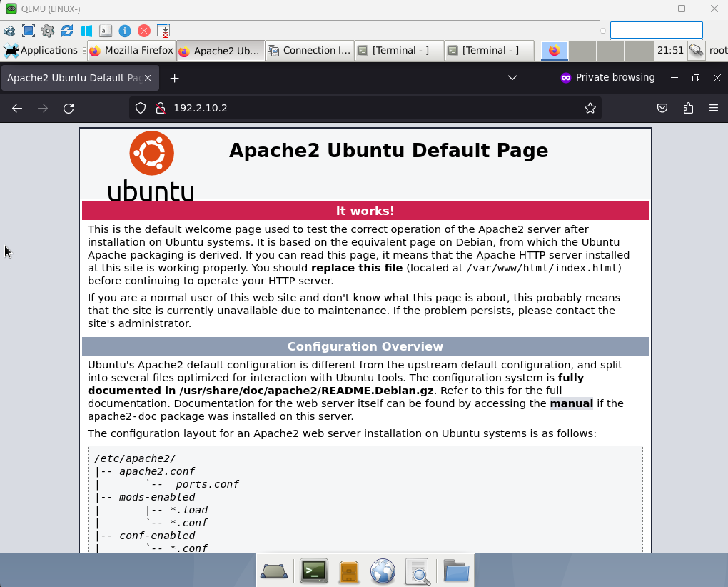This screenshot has height=587, width=728.
Task: Open the Firefox hamburger menu
Action: [714, 109]
